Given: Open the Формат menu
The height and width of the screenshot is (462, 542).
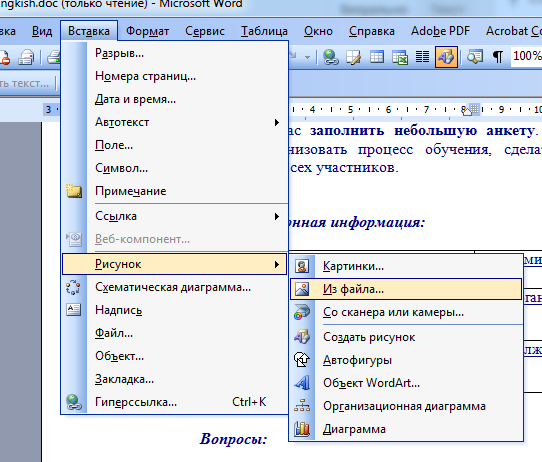Looking at the screenshot, I should click(x=147, y=31).
